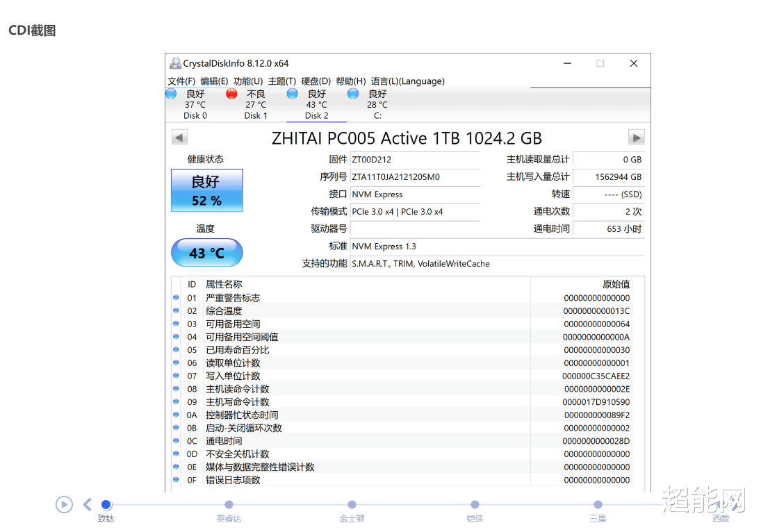Click the 43 °C temperature button
The image size is (761, 532).
206,253
